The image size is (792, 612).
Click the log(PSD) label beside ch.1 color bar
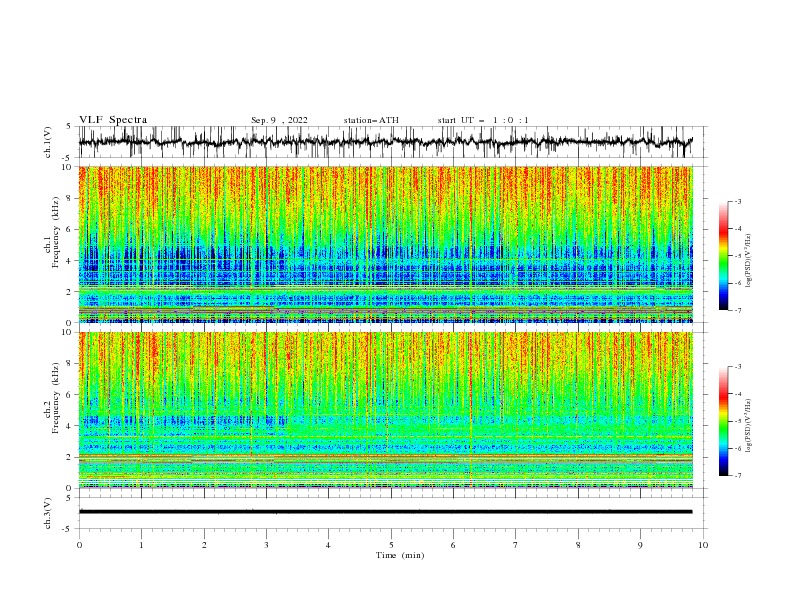click(x=748, y=261)
